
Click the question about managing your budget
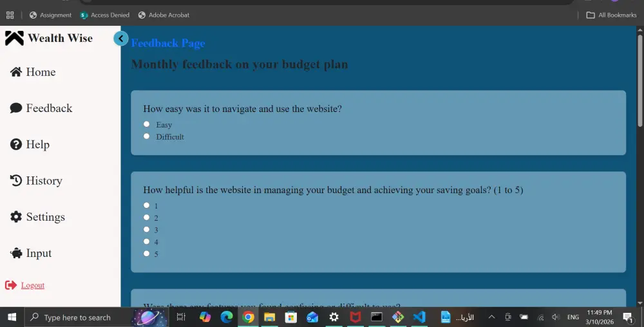[333, 190]
